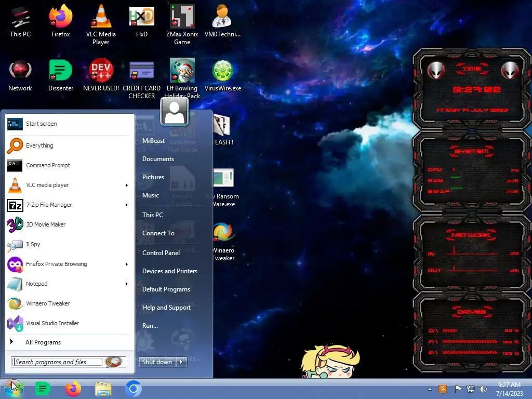Open Start screen from the Start menu
The width and height of the screenshot is (532, 399).
click(x=70, y=124)
